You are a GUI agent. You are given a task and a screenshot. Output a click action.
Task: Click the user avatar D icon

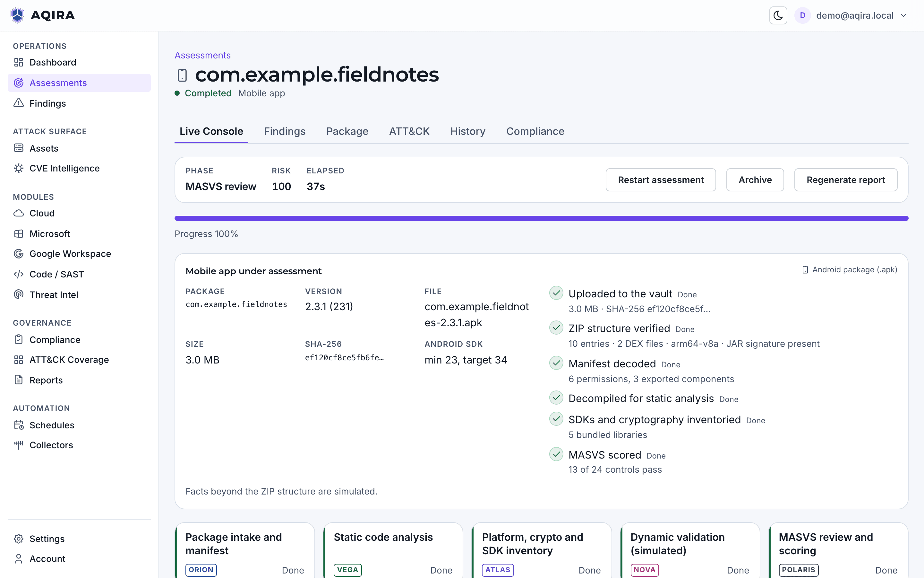[802, 16]
